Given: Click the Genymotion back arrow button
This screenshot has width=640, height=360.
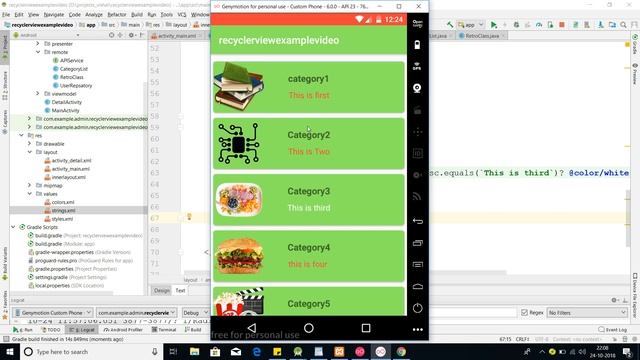Looking at the screenshot, I should click(418, 221).
